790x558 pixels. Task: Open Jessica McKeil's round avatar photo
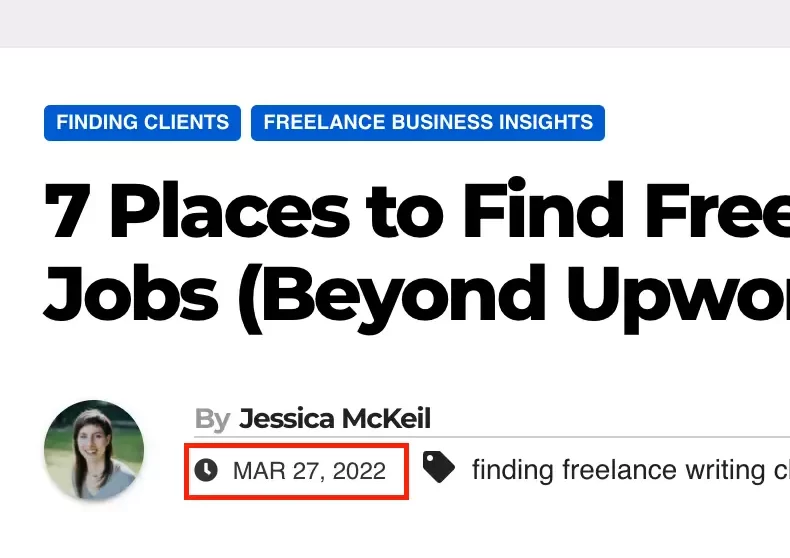click(94, 450)
